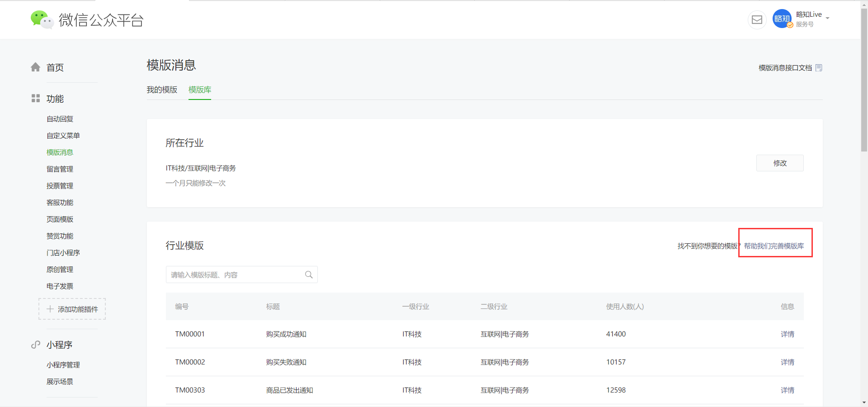Click usage count 10157
The width and height of the screenshot is (868, 407).
click(x=616, y=362)
